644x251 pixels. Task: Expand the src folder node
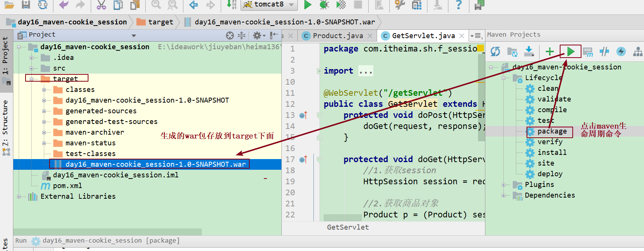pyautogui.click(x=32, y=68)
